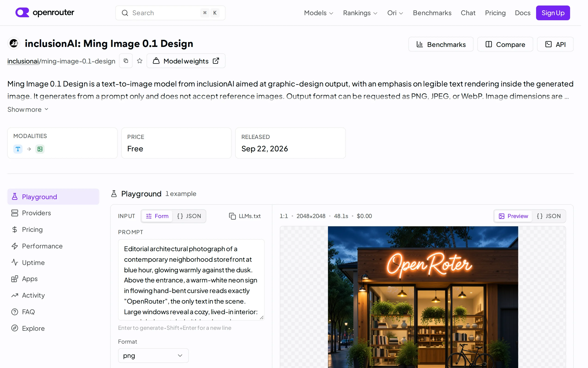Switch the output view to Preview
The height and width of the screenshot is (368, 588).
[x=513, y=216]
